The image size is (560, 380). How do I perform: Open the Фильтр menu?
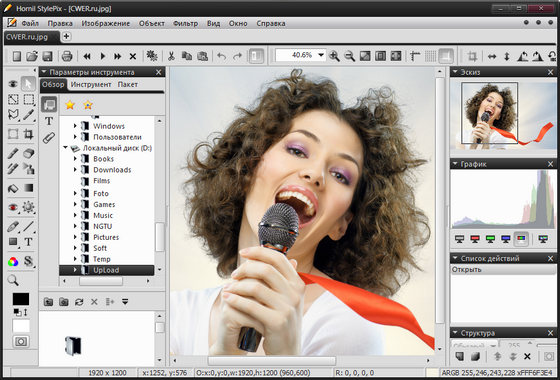185,24
